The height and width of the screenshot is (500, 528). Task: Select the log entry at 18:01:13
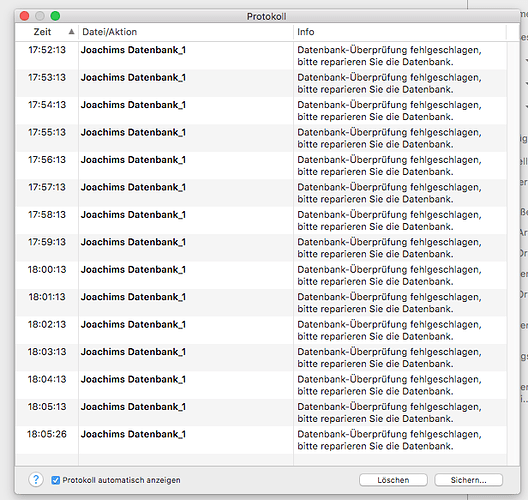coord(261,303)
